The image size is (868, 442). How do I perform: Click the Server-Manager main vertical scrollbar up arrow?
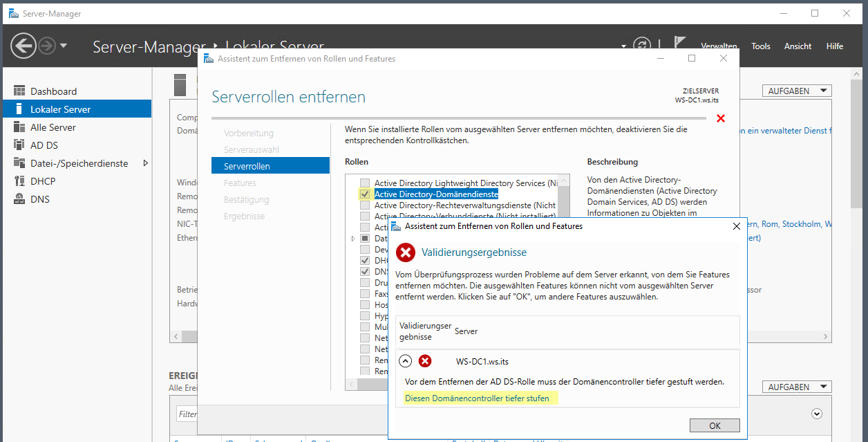(856, 73)
